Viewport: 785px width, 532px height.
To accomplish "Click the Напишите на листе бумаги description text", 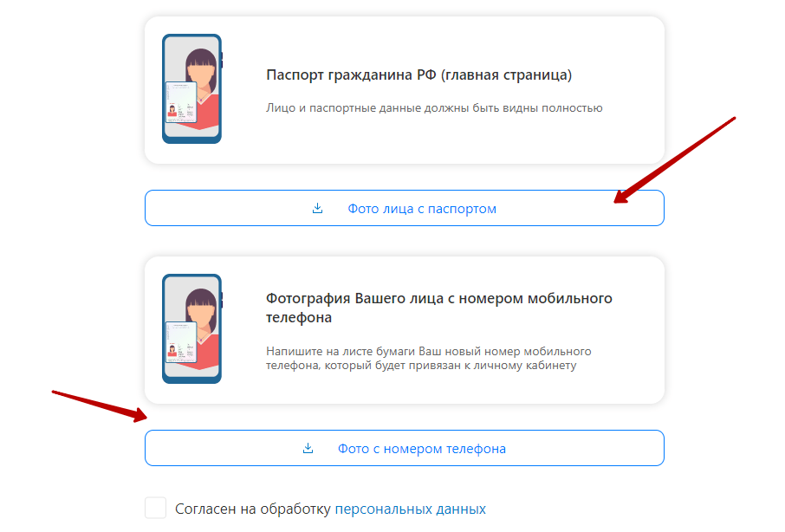I will 429,359.
